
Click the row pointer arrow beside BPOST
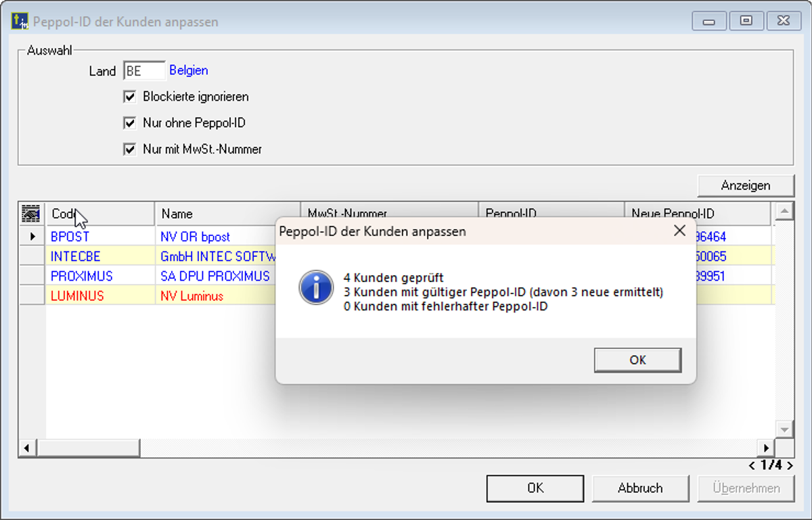click(x=31, y=237)
